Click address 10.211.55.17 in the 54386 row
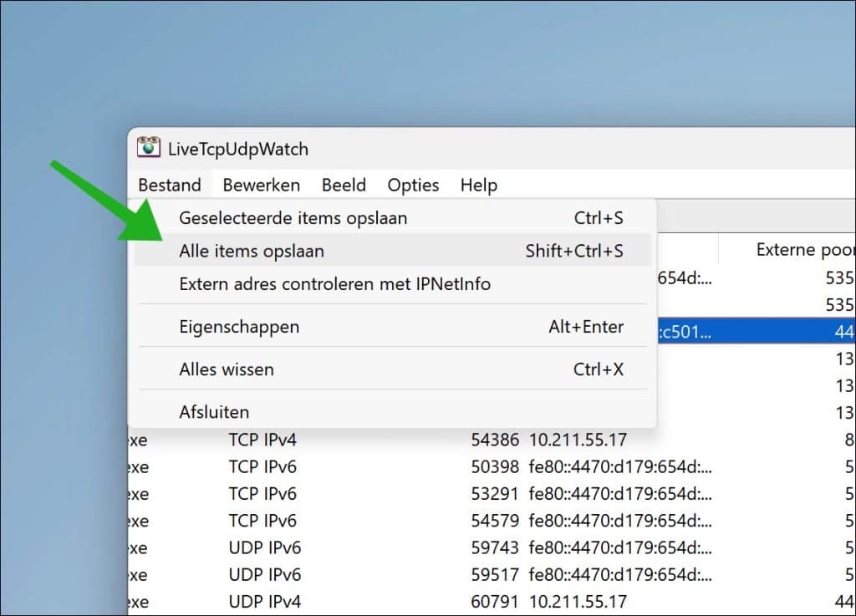856x616 pixels. point(578,440)
